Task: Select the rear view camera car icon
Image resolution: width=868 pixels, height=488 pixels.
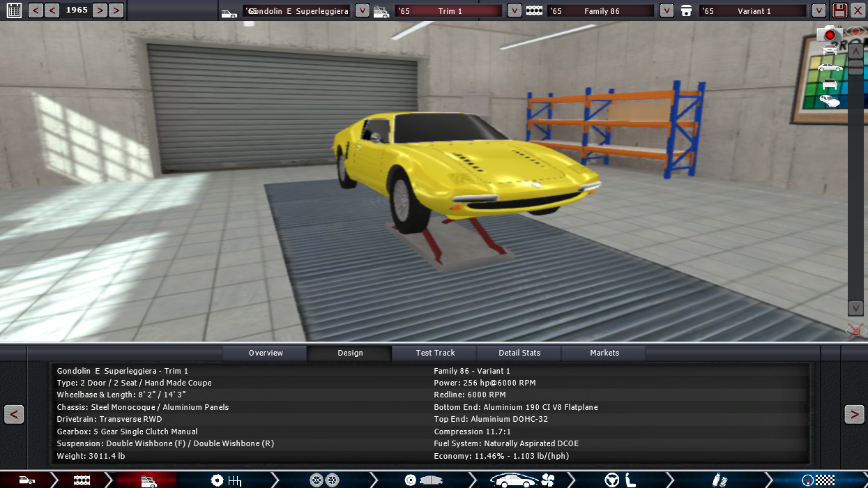Action: click(830, 84)
